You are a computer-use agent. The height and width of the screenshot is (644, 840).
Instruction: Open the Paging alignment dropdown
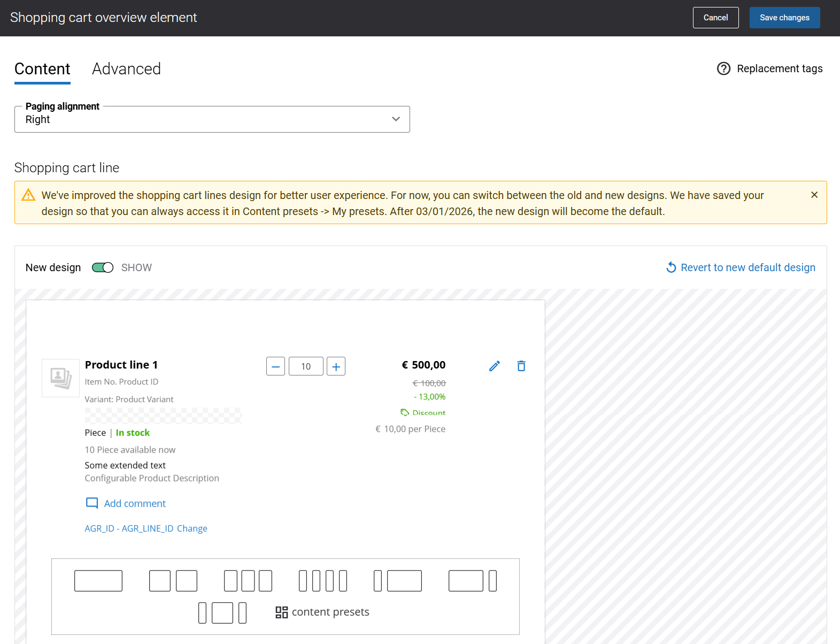pos(212,119)
